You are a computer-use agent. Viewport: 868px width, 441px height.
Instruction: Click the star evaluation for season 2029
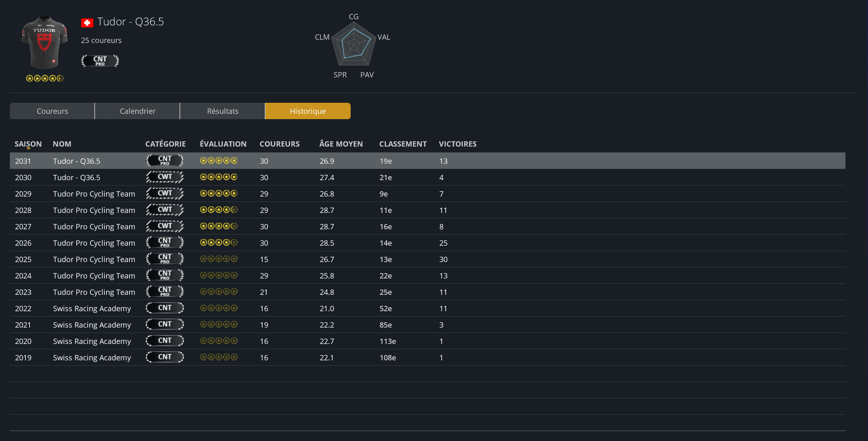pyautogui.click(x=218, y=193)
